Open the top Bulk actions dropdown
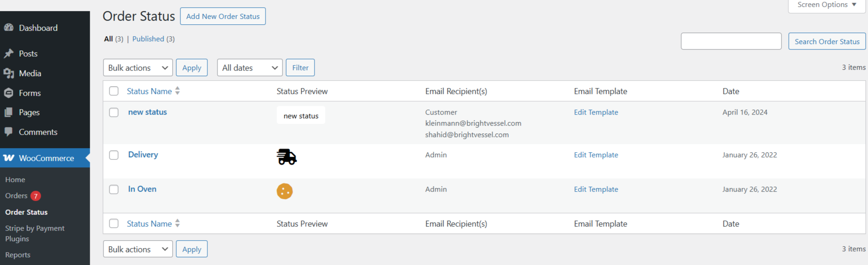This screenshot has width=868, height=265. [x=138, y=68]
